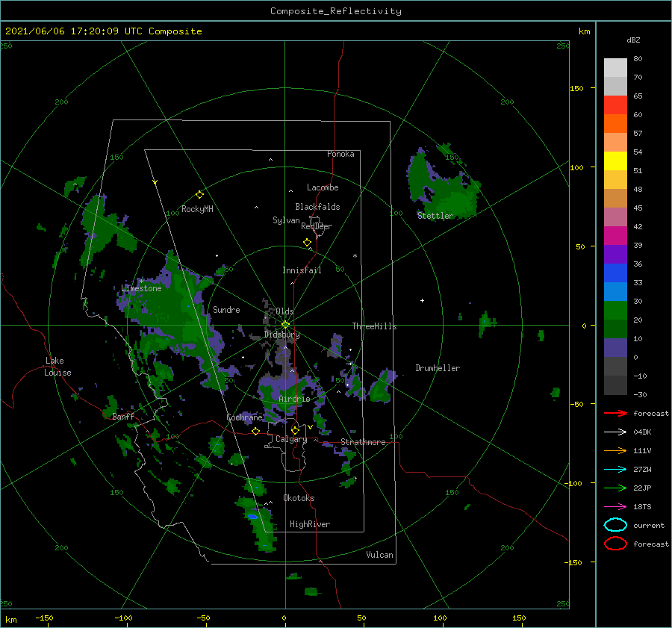
Task: Click the Ponoka label
Action: (x=340, y=154)
